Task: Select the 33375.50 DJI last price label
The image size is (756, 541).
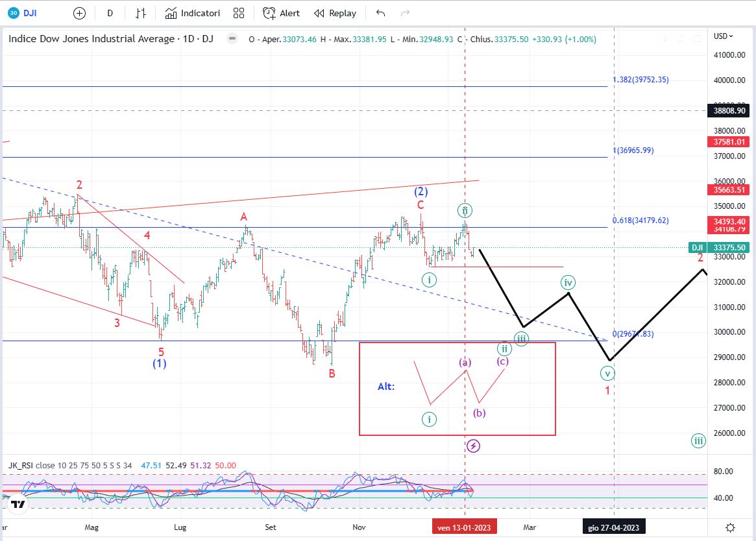Action: (x=729, y=248)
